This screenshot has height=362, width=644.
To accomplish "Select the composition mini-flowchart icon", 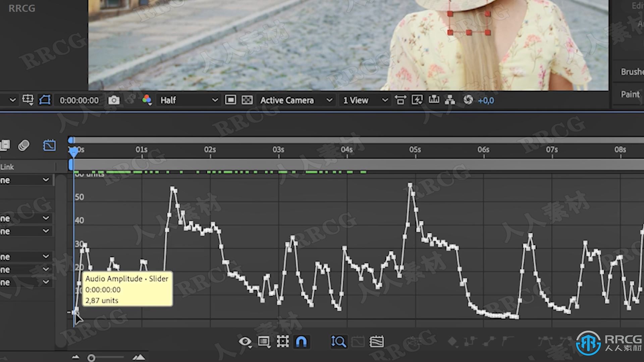I will coord(449,100).
